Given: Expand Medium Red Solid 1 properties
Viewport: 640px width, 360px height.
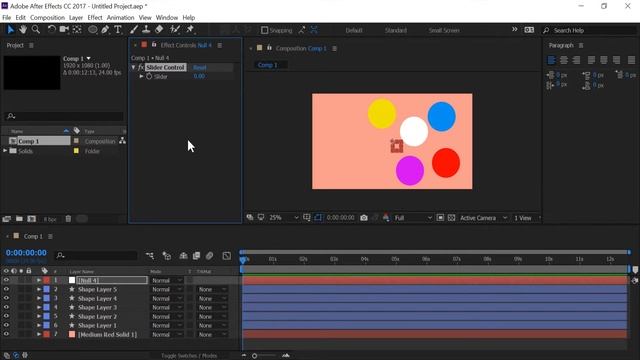Looking at the screenshot, I should [x=39, y=334].
